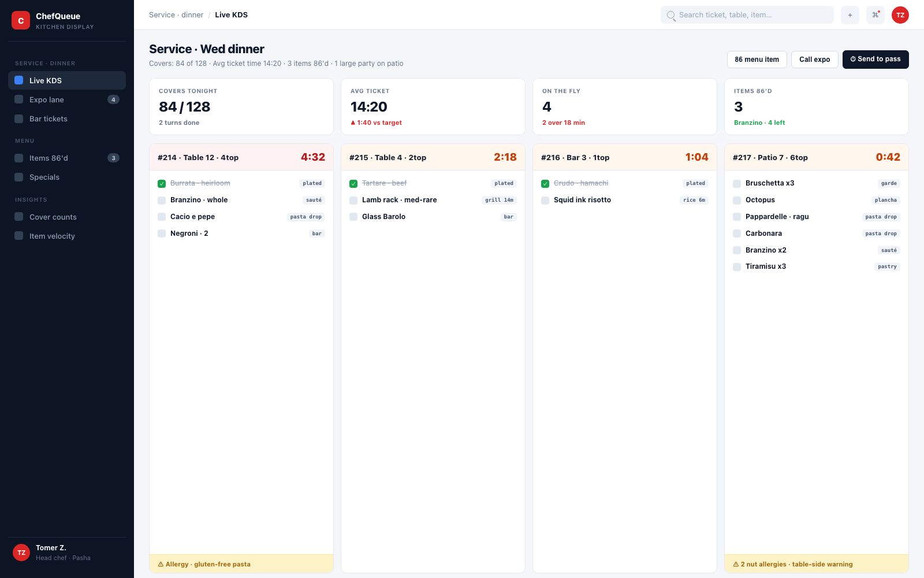Click the search magnifier icon
Image resolution: width=924 pixels, height=578 pixels.
tap(670, 15)
